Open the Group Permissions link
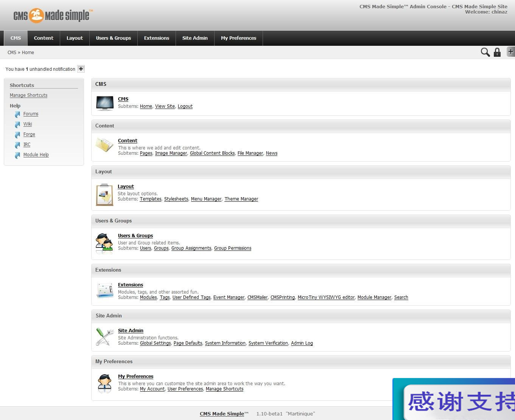 233,248
